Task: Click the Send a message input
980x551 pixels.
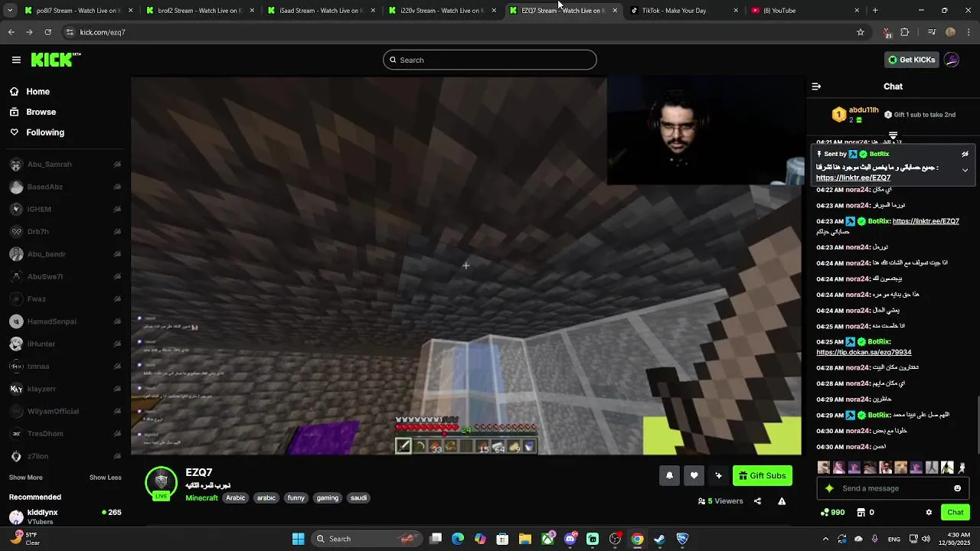Action: (892, 488)
